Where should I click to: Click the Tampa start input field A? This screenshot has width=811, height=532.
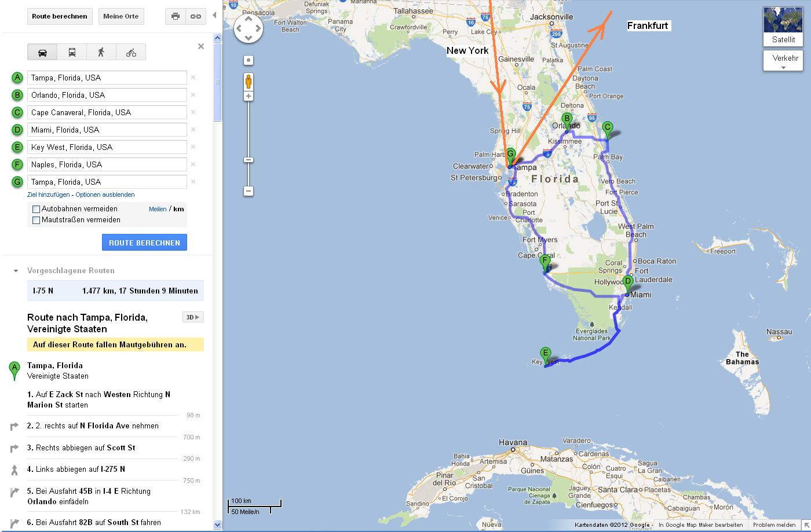point(107,78)
